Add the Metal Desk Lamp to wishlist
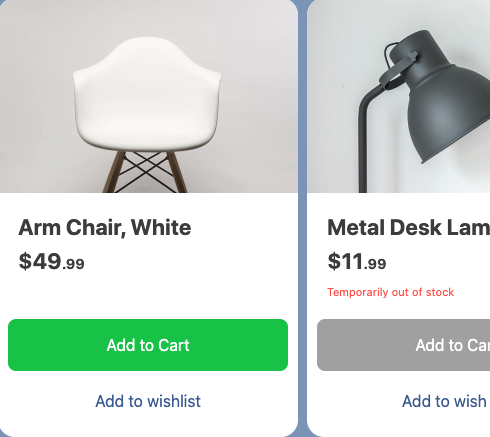490x437 pixels. (x=446, y=401)
